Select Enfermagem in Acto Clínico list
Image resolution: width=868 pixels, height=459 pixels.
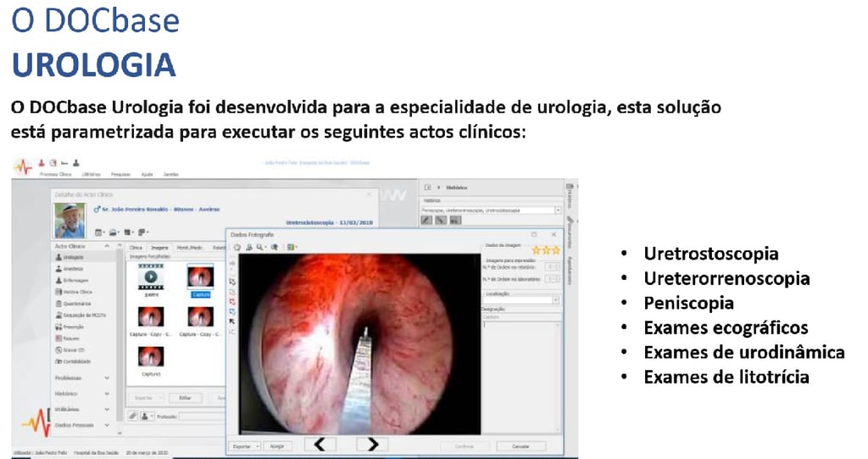(71, 281)
